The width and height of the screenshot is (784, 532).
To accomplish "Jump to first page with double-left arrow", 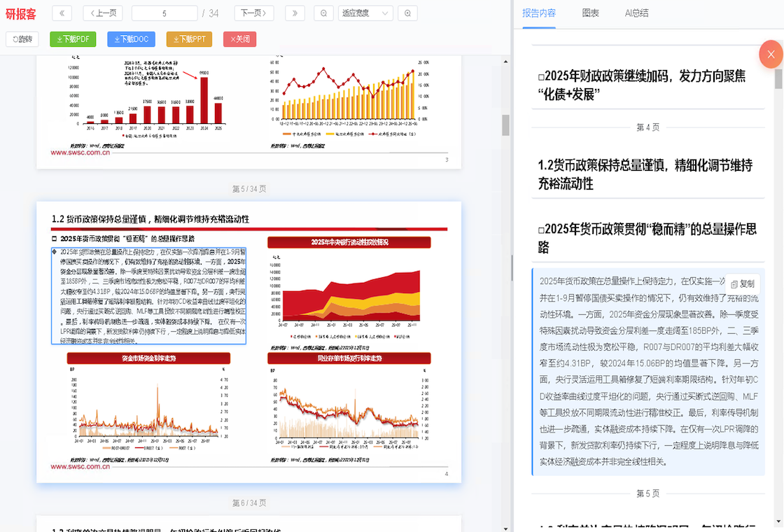I will coord(62,13).
